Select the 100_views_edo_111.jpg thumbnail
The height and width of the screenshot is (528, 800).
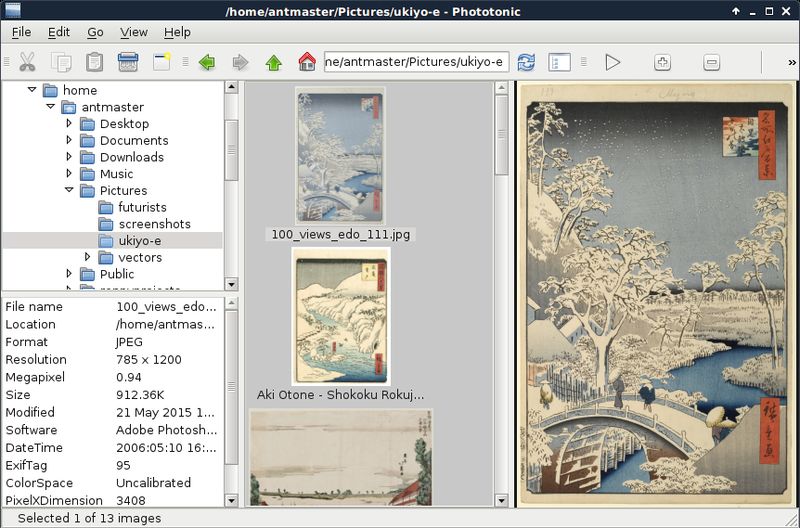point(340,156)
